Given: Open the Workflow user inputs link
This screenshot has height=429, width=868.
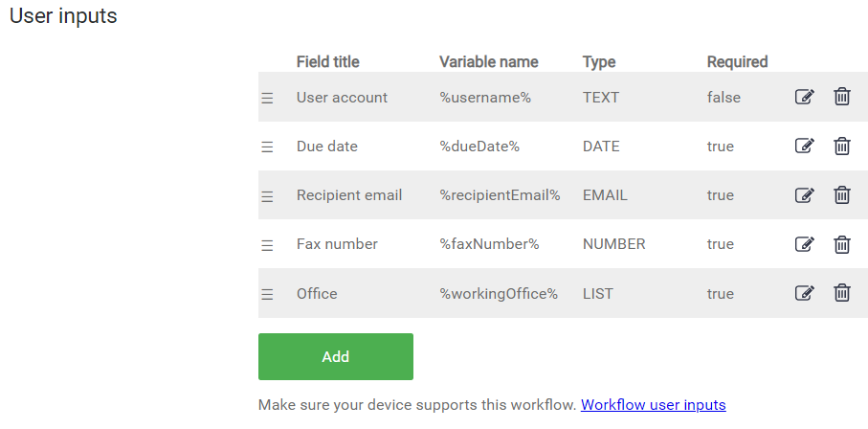Looking at the screenshot, I should point(653,405).
